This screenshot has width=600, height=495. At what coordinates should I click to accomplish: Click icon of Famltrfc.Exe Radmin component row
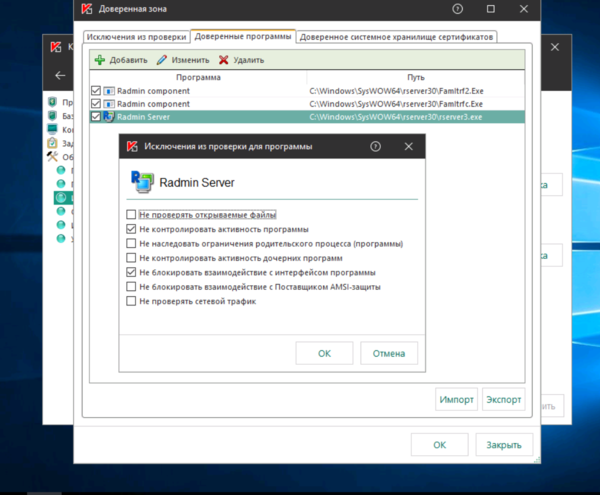point(109,104)
